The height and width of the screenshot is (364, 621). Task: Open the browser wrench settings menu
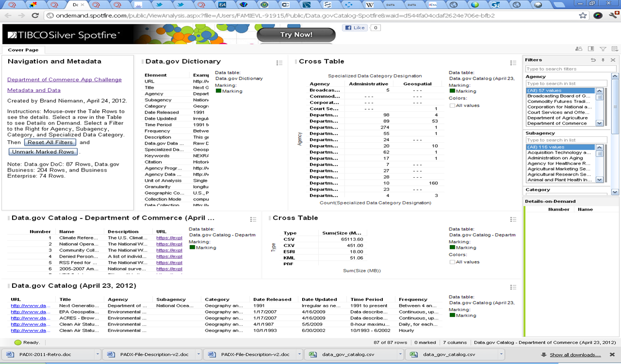coord(612,16)
